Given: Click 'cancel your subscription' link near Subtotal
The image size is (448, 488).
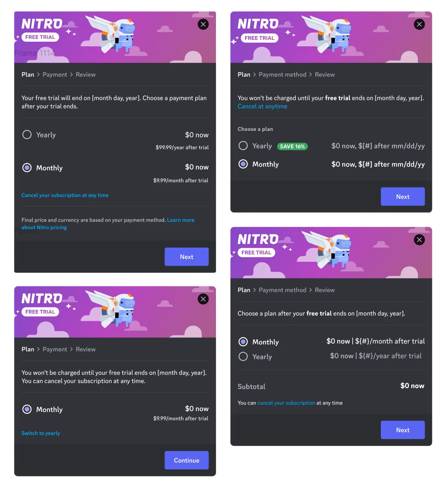Looking at the screenshot, I should tap(286, 403).
